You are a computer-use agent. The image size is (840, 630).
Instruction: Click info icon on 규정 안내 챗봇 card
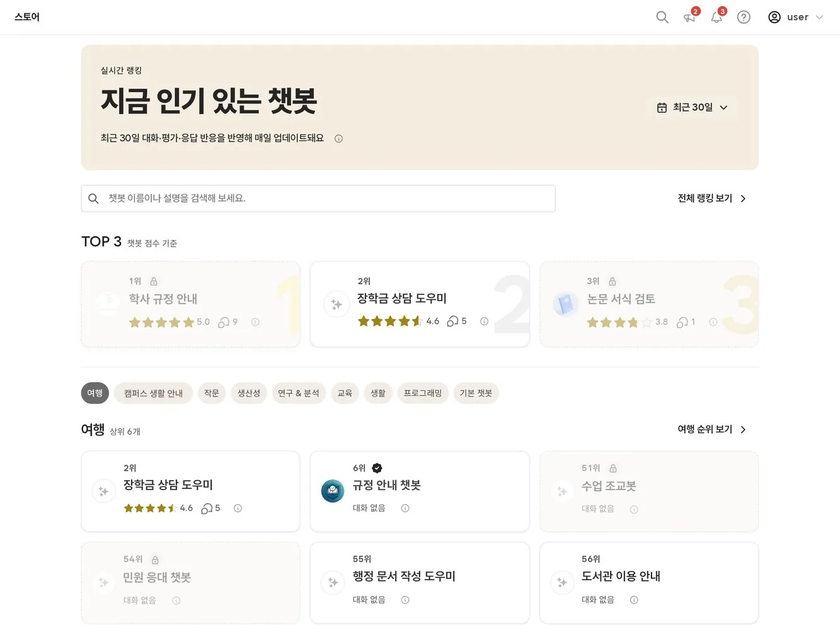tap(405, 508)
